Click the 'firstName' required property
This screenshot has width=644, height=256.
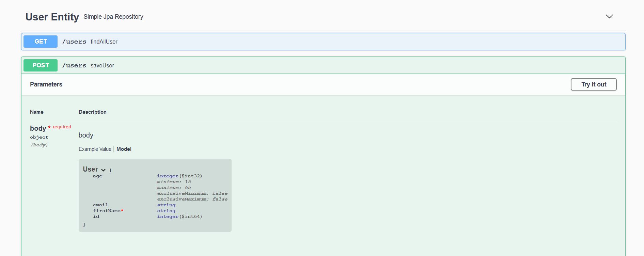tap(108, 211)
